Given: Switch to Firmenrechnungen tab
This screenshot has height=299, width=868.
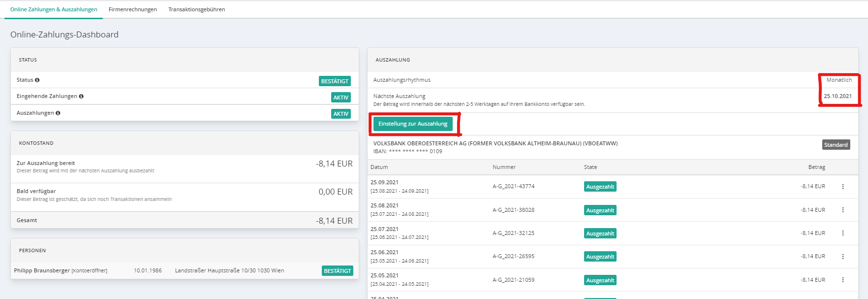Looking at the screenshot, I should pyautogui.click(x=132, y=9).
